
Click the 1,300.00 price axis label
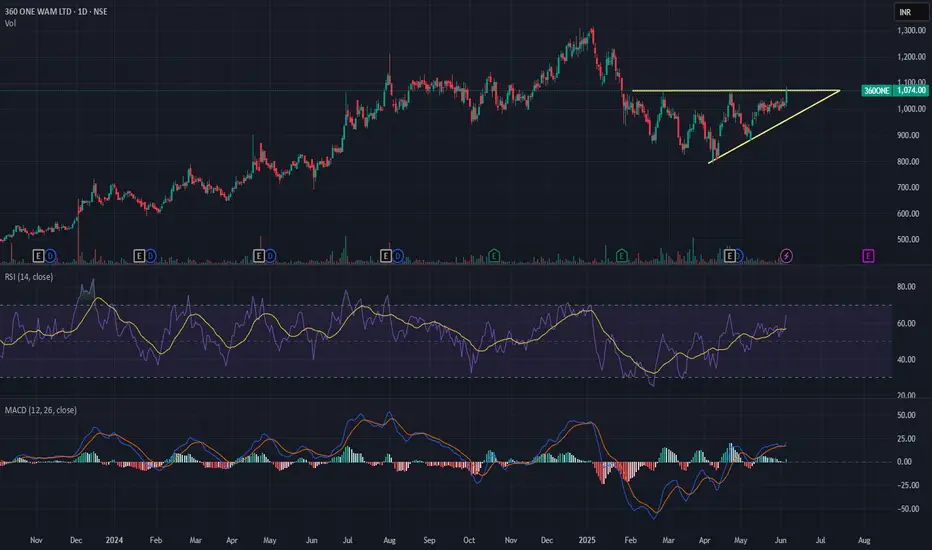pos(911,30)
